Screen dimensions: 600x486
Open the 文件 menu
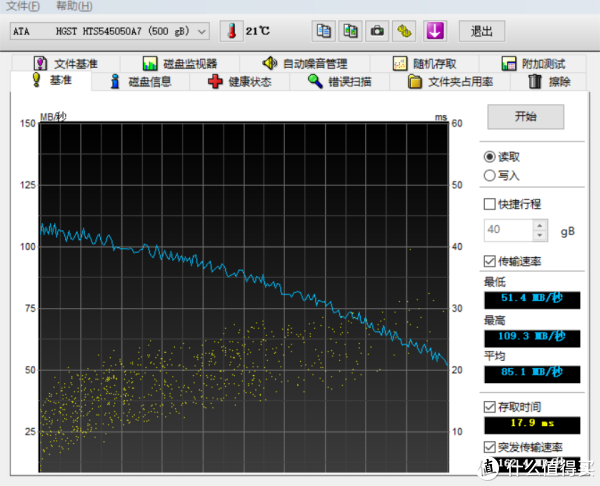coord(23,5)
